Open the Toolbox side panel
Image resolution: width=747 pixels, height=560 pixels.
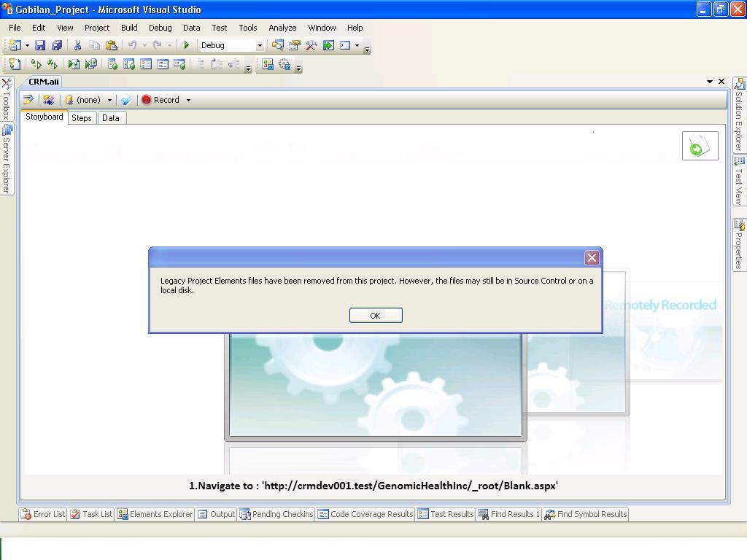pyautogui.click(x=7, y=99)
